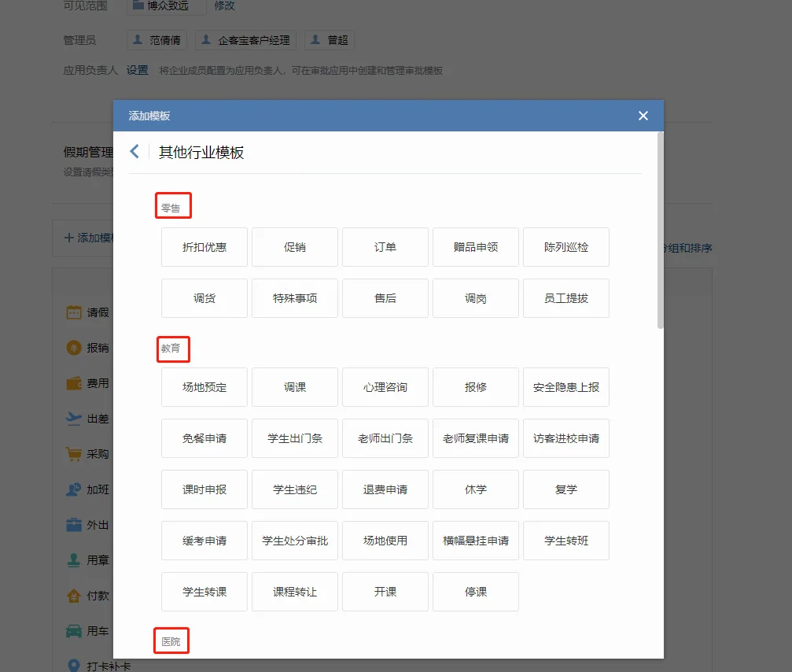Click the 教育 section heading
The width and height of the screenshot is (792, 672).
tap(171, 348)
